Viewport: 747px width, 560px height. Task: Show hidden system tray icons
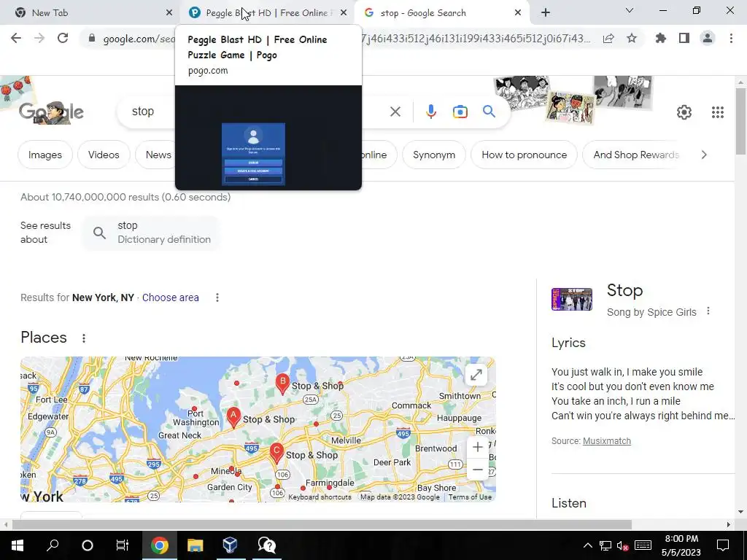tap(588, 545)
